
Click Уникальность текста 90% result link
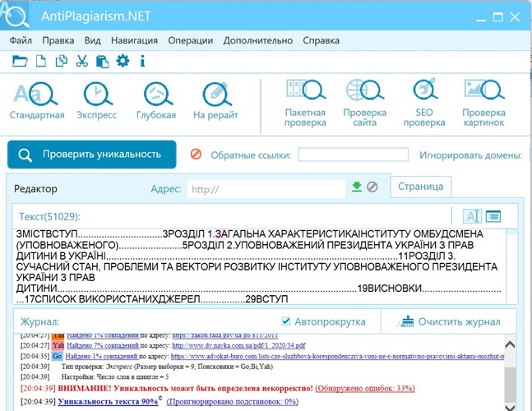coord(108,401)
